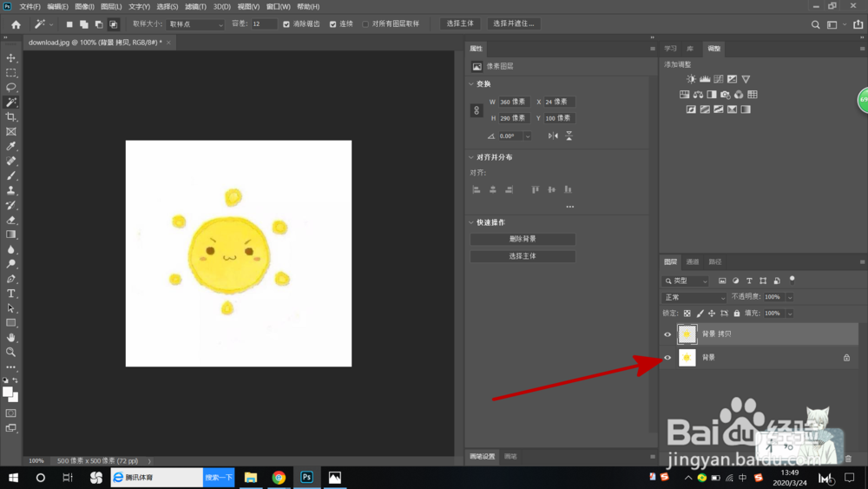This screenshot has height=489, width=868.
Task: Open the 图像(I) menu
Action: [x=84, y=7]
